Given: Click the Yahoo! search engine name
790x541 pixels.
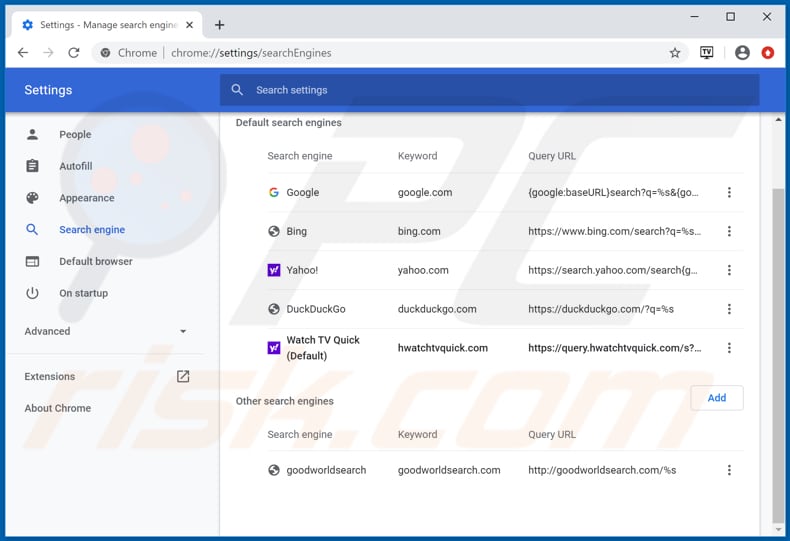Looking at the screenshot, I should pos(302,269).
